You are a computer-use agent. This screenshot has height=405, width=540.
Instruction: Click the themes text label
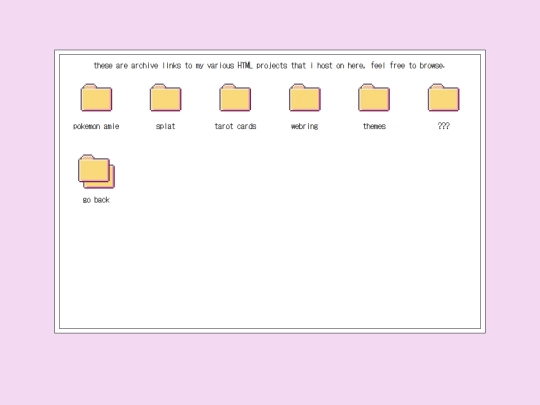pos(374,126)
